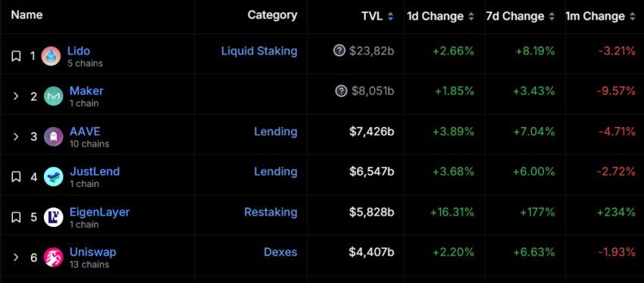Click the Maker protocol logo icon
This screenshot has height=283, width=644.
pyautogui.click(x=53, y=96)
